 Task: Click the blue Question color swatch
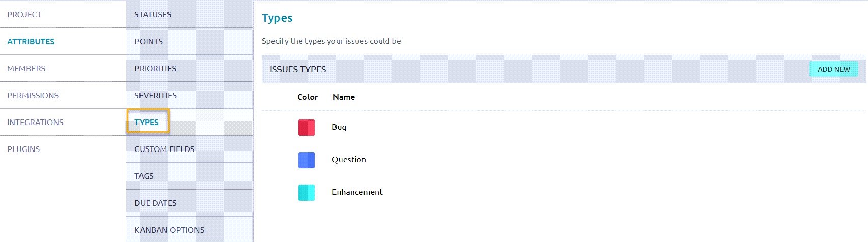coord(306,160)
